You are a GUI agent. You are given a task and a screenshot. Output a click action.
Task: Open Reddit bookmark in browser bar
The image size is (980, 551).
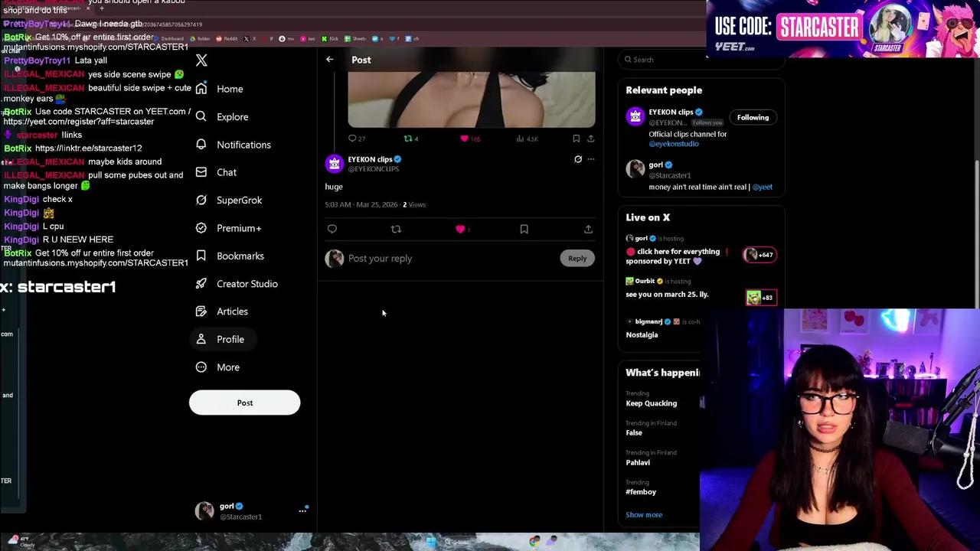pos(226,38)
